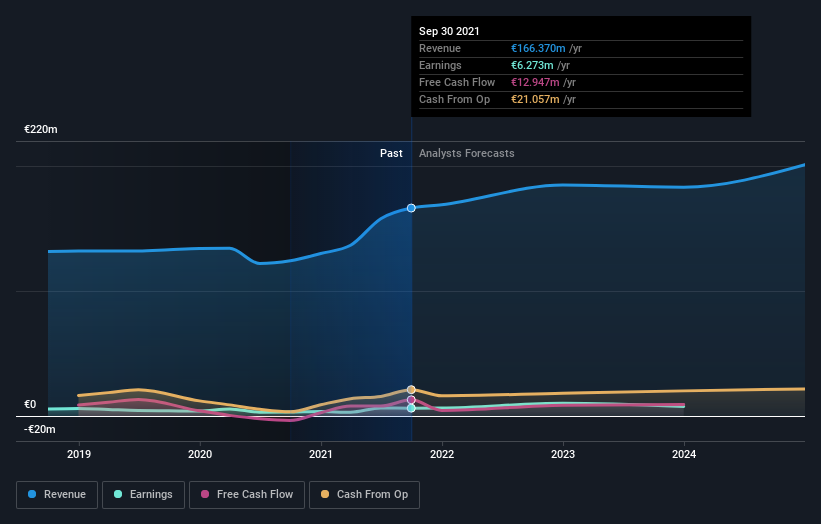Screen dimensions: 821x524
Task: Click the Past section label
Action: 391,153
